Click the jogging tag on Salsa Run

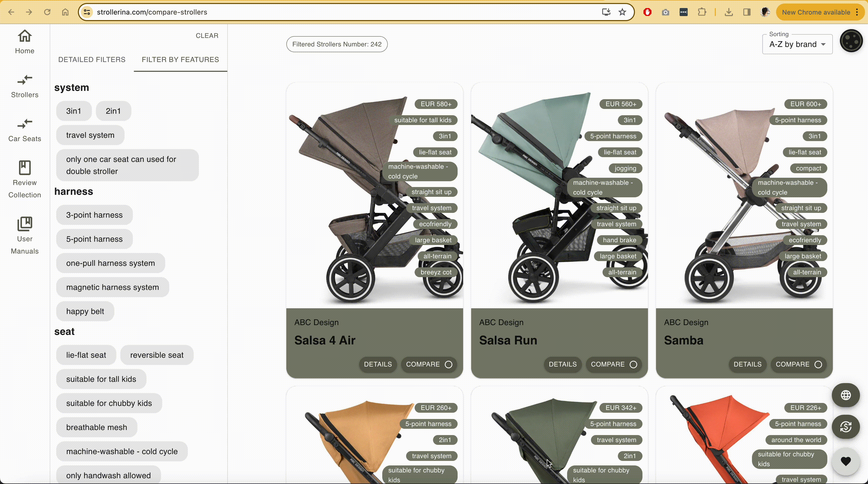click(x=625, y=168)
